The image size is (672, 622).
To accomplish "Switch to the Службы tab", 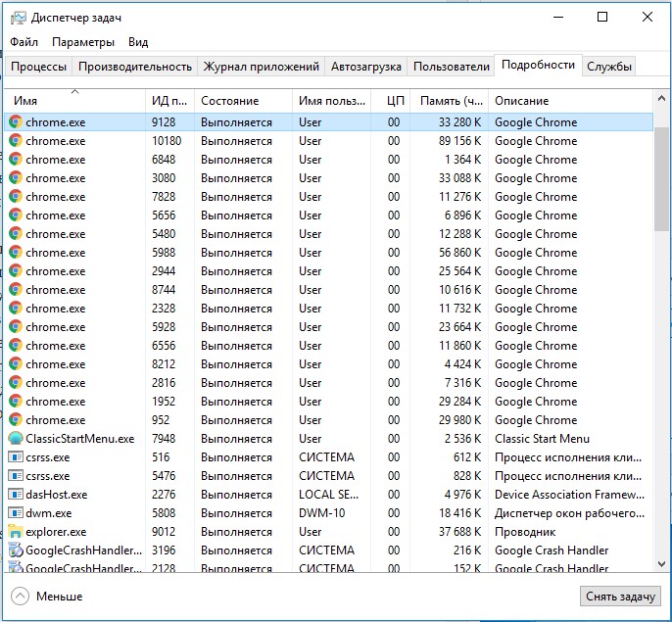I will point(609,67).
